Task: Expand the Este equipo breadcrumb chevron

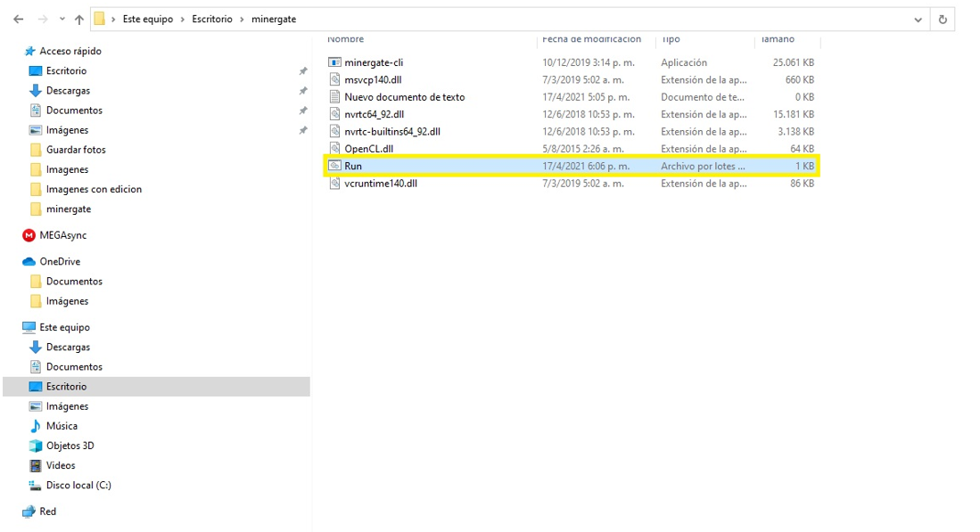Action: (183, 19)
